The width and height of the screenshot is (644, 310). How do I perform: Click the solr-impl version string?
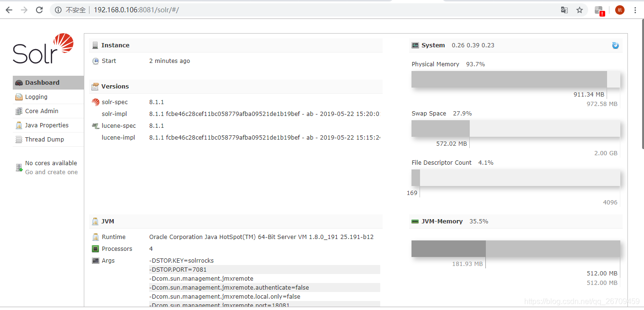[x=265, y=114]
